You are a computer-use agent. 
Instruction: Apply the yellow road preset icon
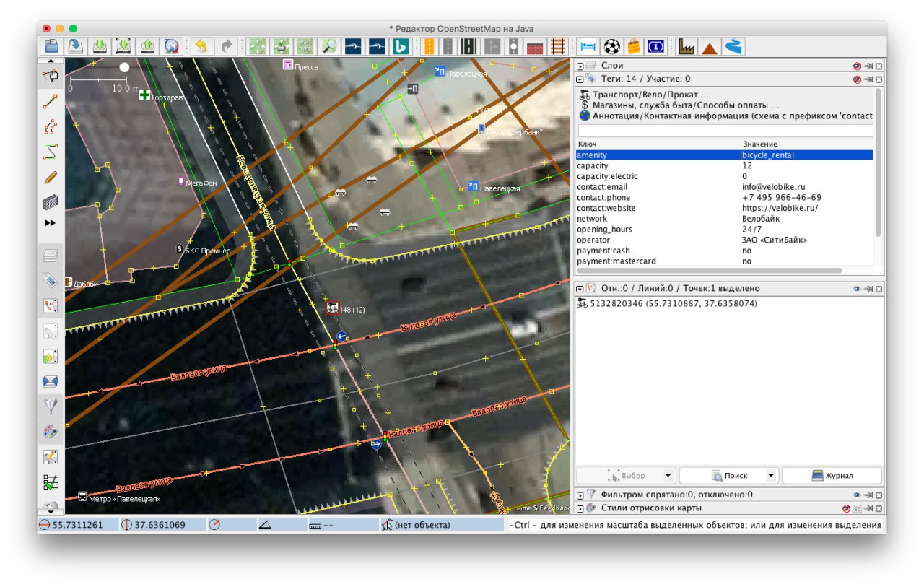(429, 46)
